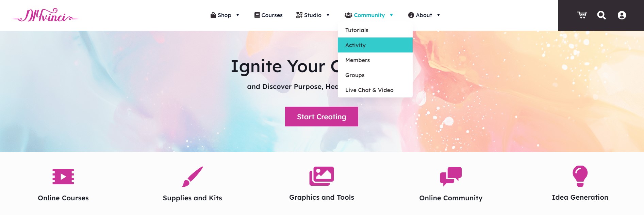Open the user account profile icon
This screenshot has width=644, height=215.
[622, 15]
